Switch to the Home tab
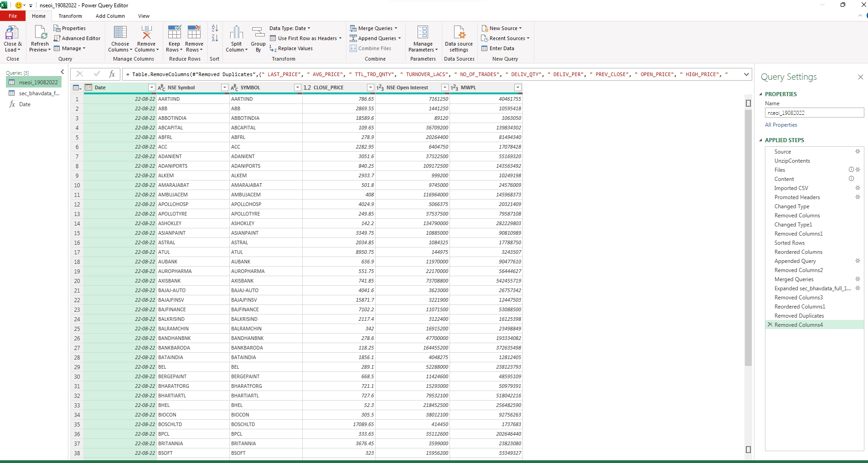 coord(39,16)
